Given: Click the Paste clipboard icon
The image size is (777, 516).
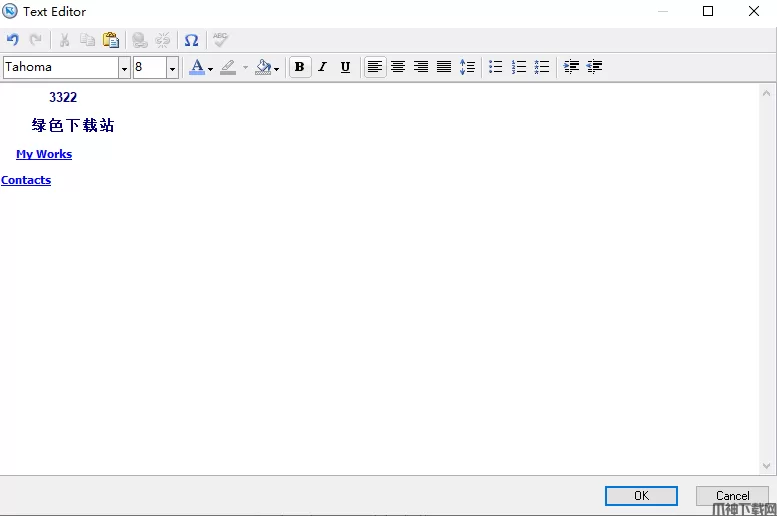Looking at the screenshot, I should coord(111,40).
